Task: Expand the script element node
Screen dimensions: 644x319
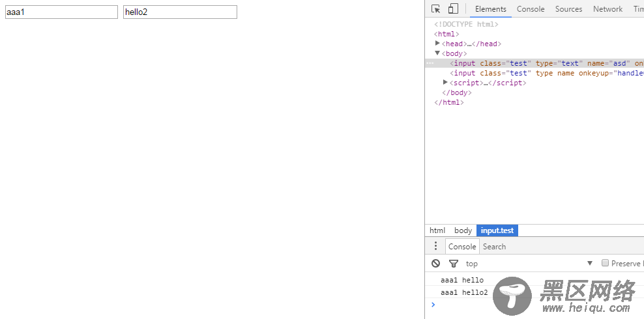Action: (x=445, y=83)
